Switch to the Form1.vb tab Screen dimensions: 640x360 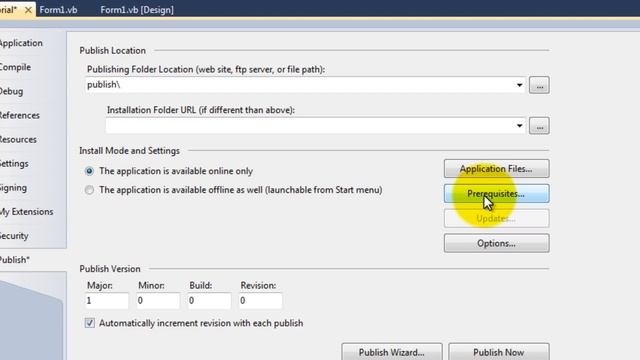pyautogui.click(x=58, y=10)
